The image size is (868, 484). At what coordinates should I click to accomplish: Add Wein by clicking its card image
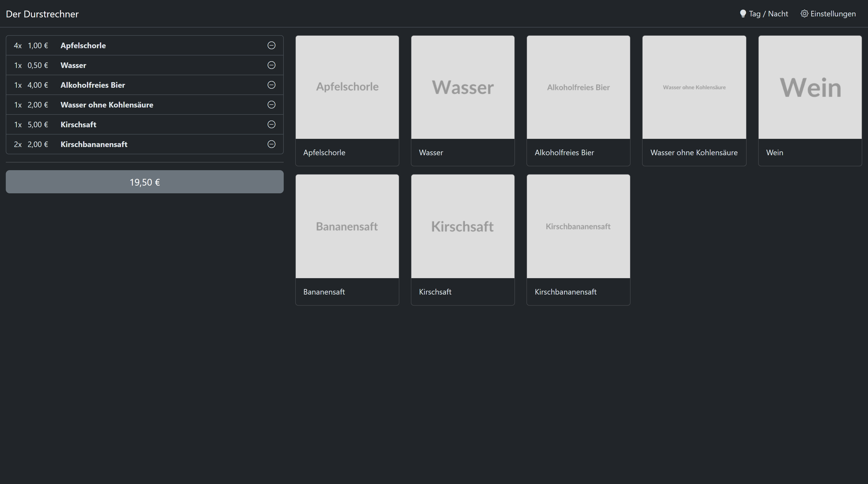coord(810,87)
